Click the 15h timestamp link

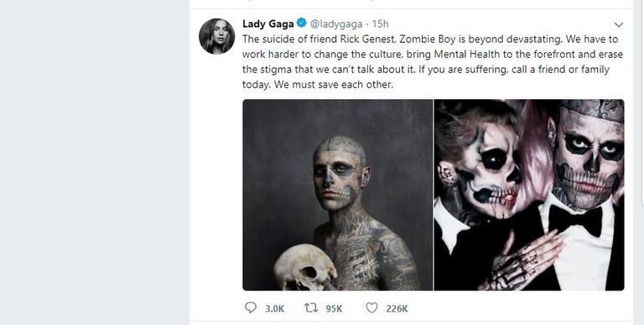click(381, 24)
